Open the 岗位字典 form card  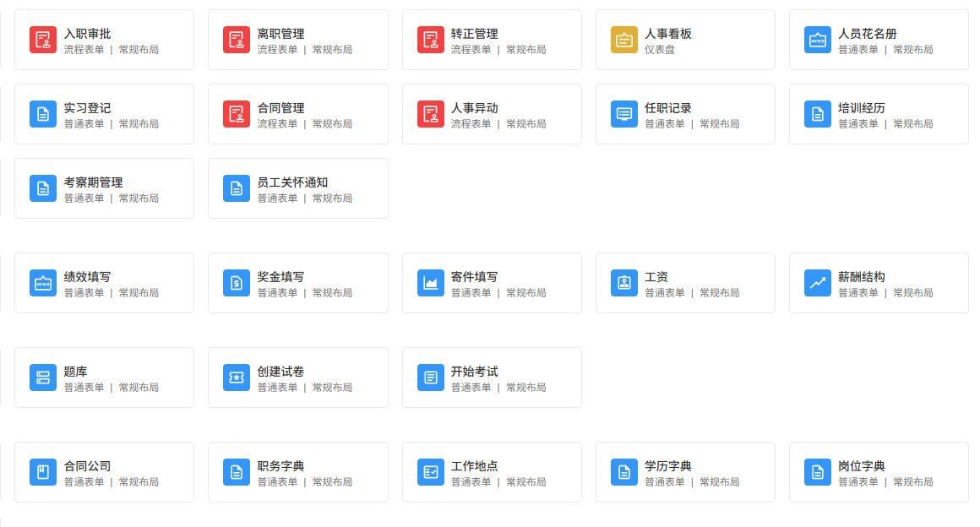[878, 472]
